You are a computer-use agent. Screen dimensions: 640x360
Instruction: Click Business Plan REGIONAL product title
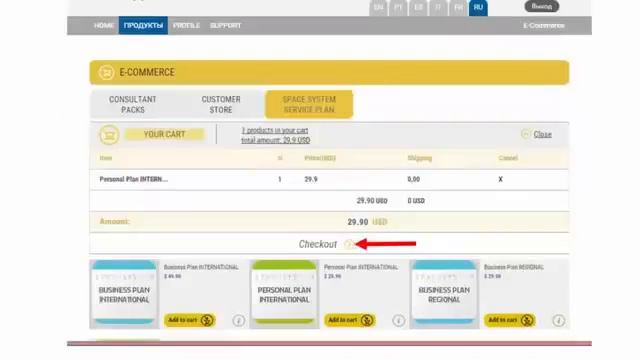point(514,267)
